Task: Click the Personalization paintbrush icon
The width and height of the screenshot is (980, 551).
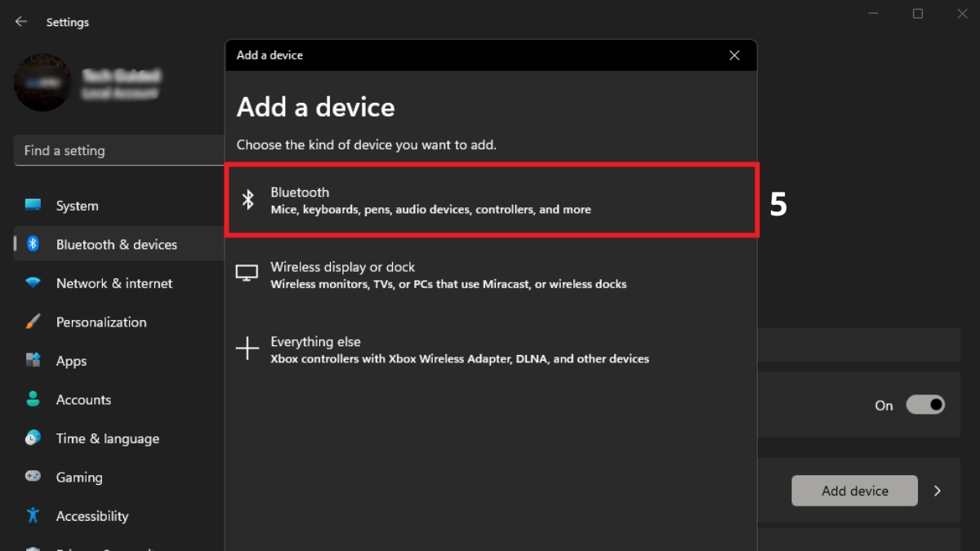Action: pos(33,322)
